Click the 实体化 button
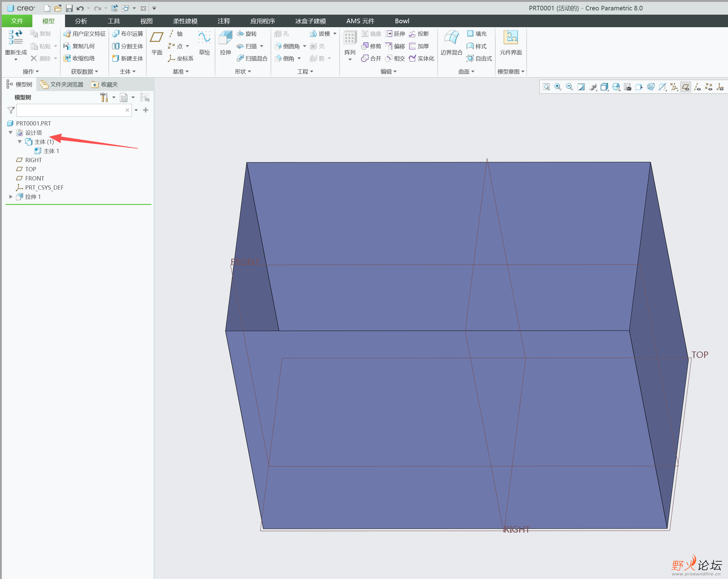 (422, 58)
